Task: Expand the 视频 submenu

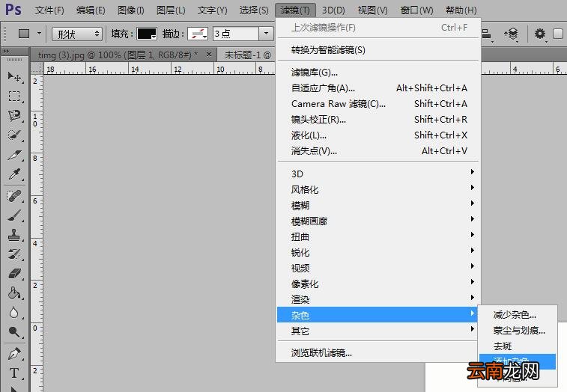Action: pos(378,268)
